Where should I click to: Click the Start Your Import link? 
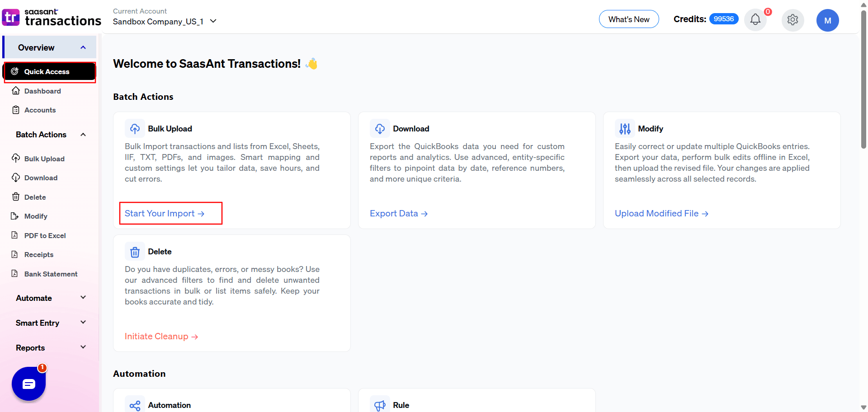165,213
